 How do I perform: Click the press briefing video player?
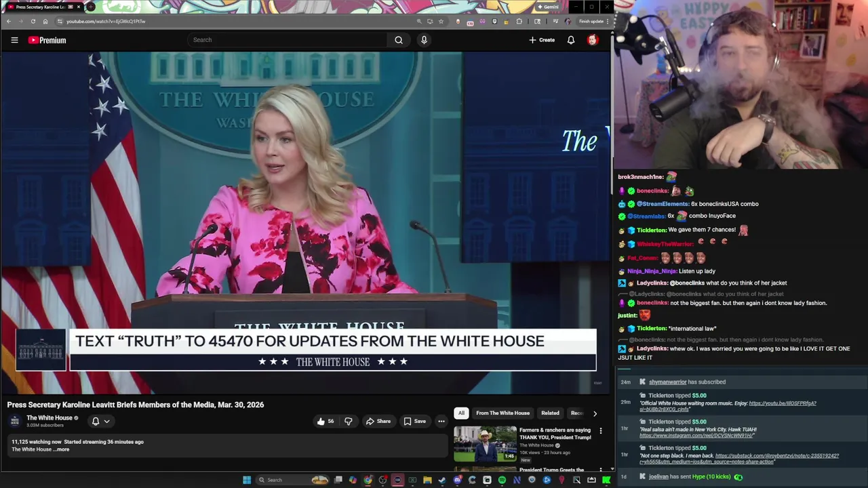coord(305,222)
